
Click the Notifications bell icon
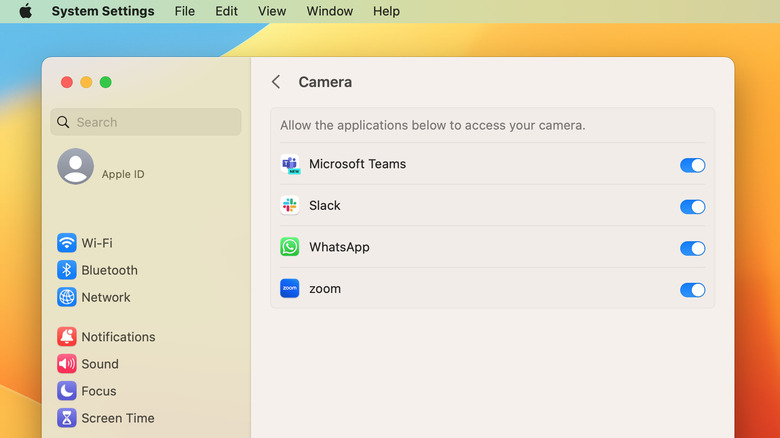[x=66, y=337]
